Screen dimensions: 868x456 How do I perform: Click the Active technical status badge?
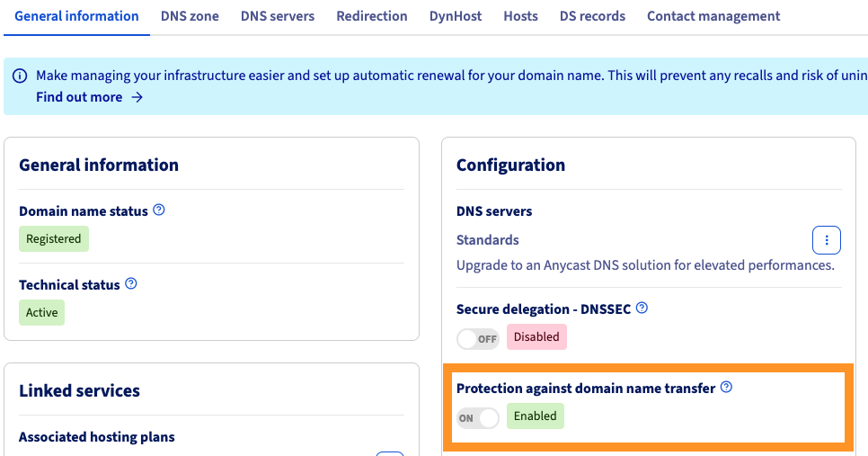click(42, 313)
